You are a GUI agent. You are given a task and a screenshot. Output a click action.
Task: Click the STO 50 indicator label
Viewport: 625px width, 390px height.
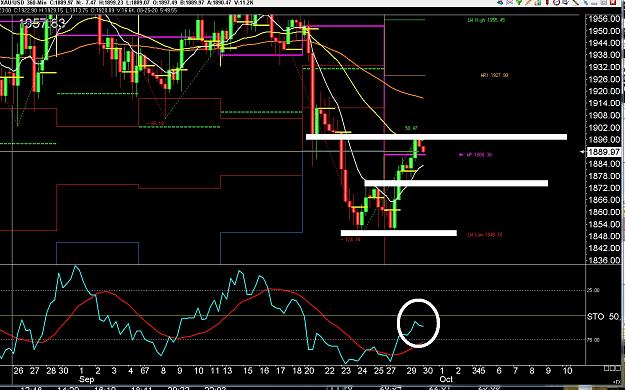(x=603, y=317)
